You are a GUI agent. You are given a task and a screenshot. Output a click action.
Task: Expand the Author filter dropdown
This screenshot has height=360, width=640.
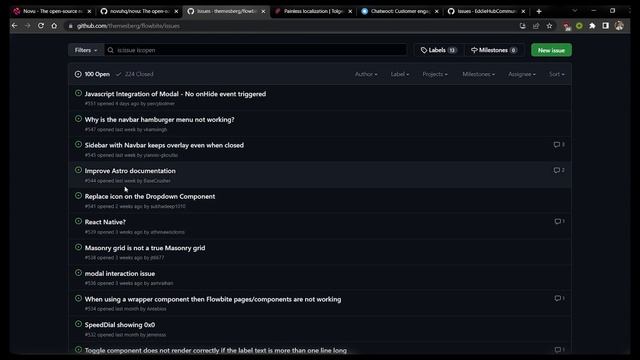[x=366, y=74]
